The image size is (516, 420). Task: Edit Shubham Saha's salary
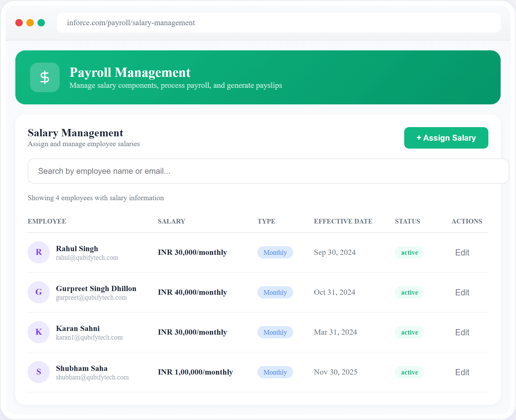[462, 372]
